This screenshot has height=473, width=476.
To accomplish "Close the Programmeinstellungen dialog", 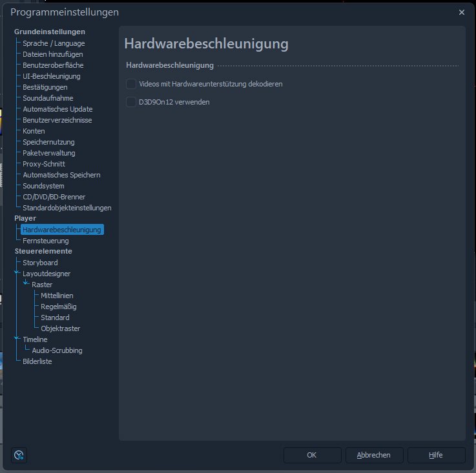I will click(x=462, y=12).
